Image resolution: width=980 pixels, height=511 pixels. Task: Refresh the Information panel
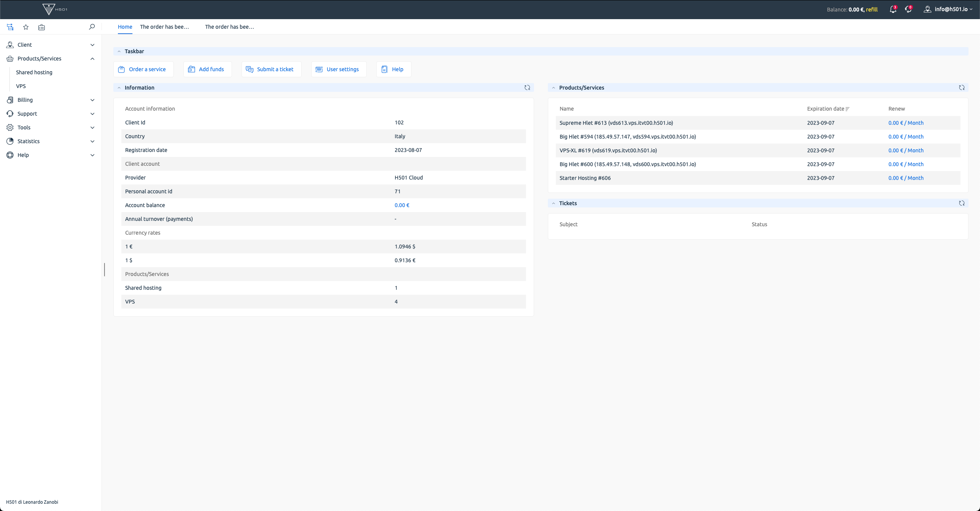tap(527, 88)
